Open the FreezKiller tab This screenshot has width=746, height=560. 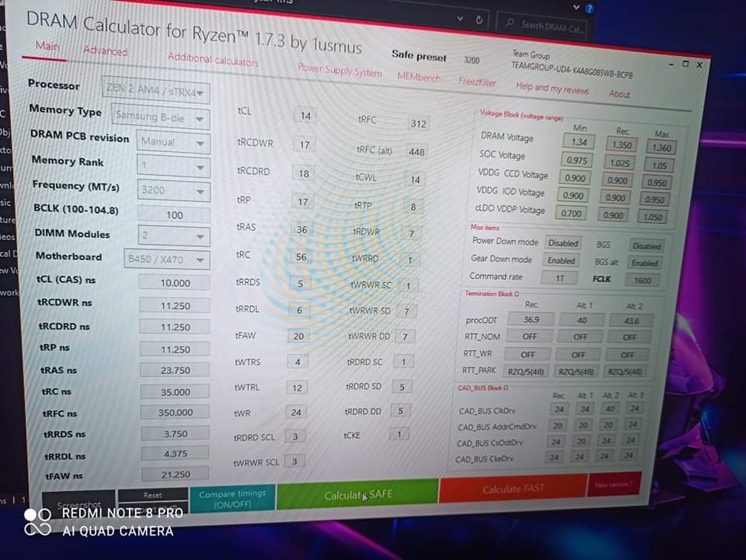pos(477,82)
